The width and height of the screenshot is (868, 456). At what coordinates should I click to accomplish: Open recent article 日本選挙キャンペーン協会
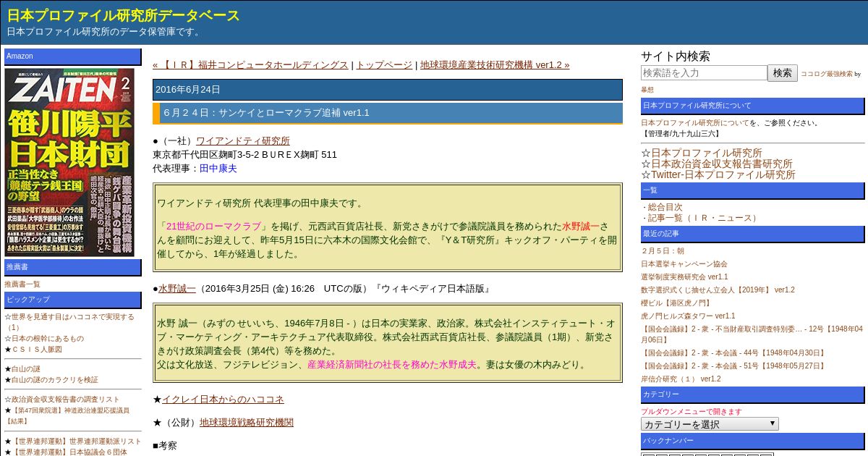tap(684, 264)
